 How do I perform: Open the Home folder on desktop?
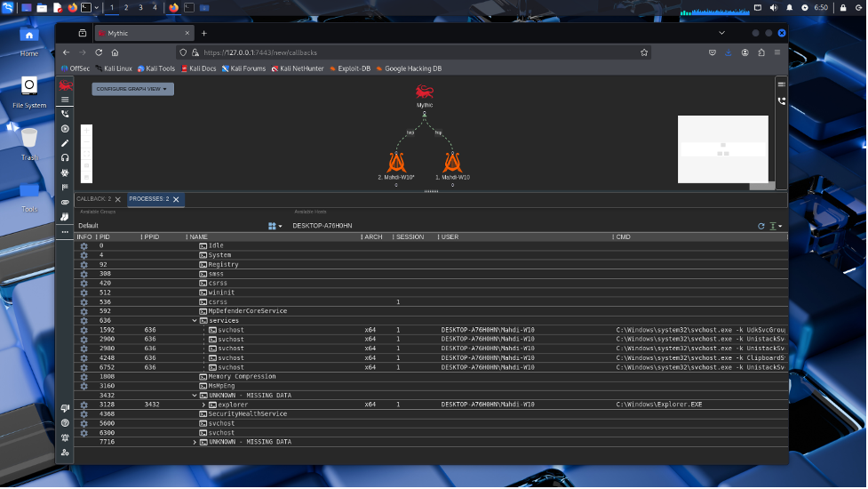pos(29,43)
